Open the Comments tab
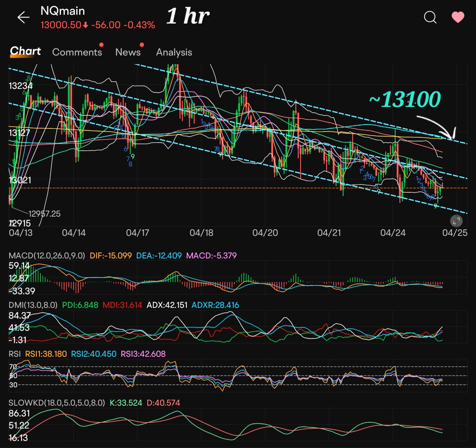 pos(77,52)
